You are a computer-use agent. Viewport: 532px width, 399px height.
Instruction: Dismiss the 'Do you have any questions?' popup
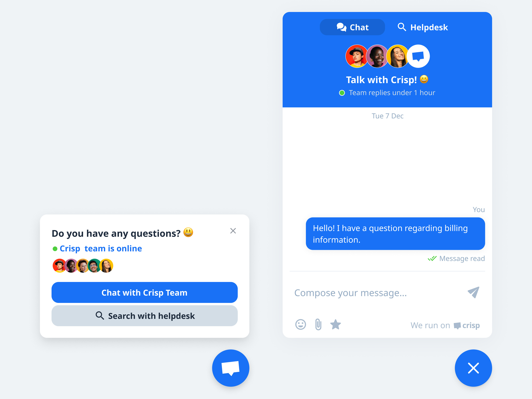[x=233, y=231]
